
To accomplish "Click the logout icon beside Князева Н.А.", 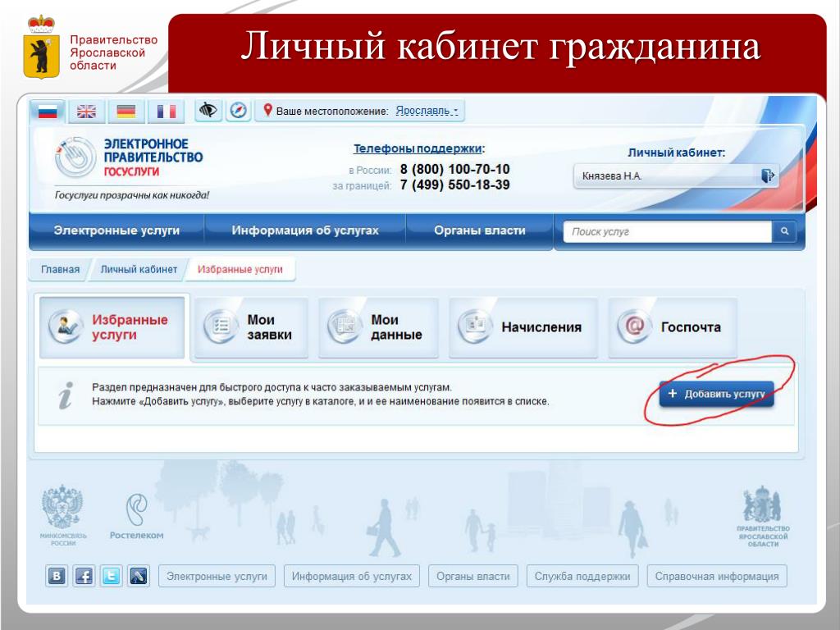I will coord(767,176).
